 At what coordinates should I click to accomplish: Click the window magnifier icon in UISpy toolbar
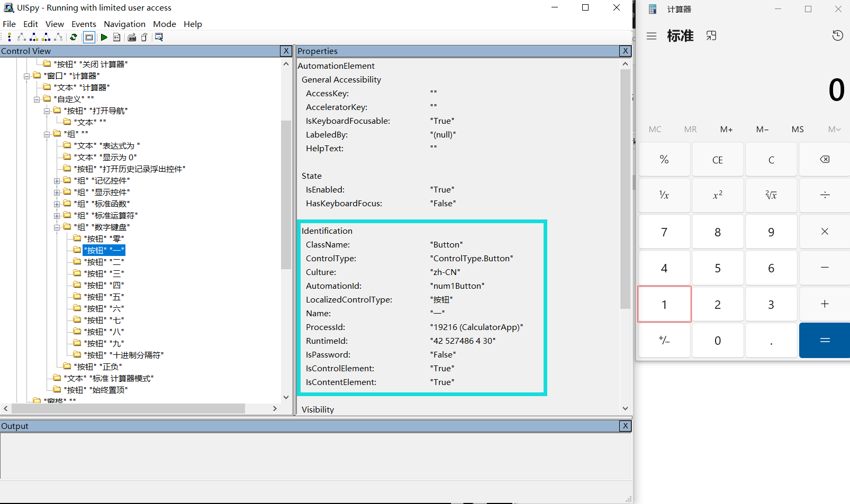(159, 37)
